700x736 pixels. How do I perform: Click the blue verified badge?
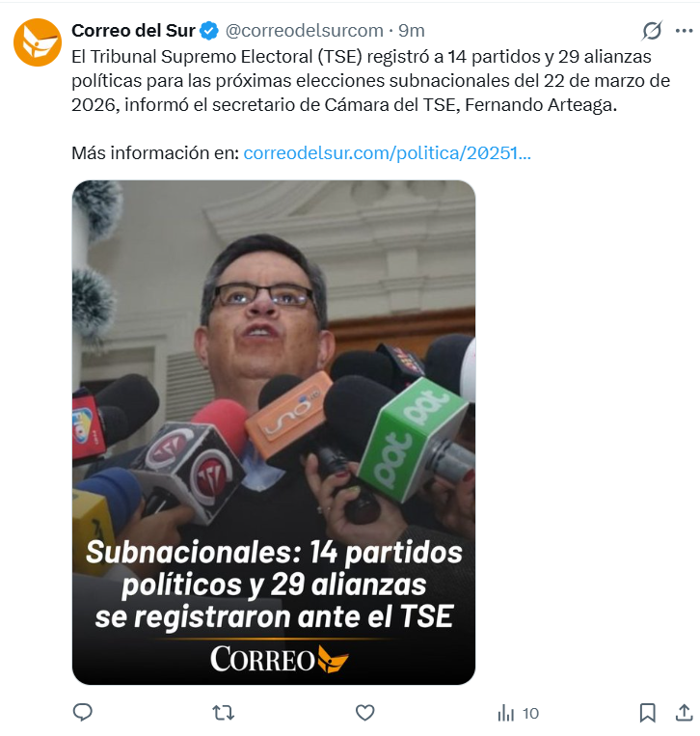click(x=209, y=31)
